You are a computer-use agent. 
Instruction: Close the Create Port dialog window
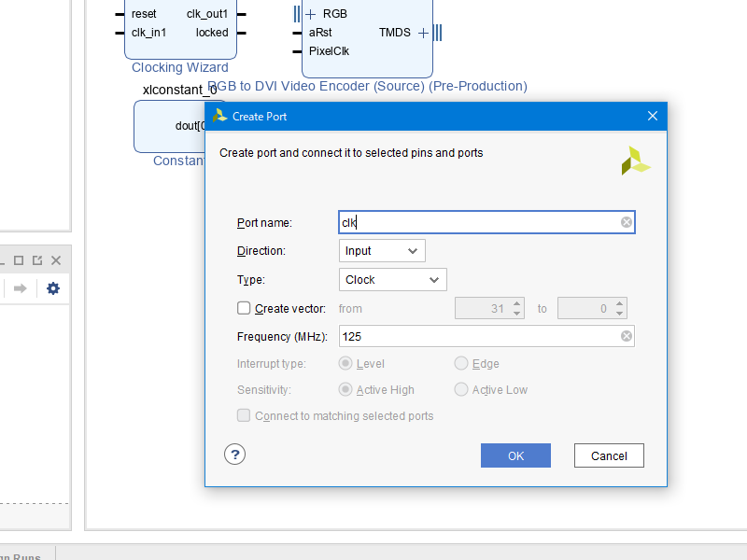coord(653,116)
